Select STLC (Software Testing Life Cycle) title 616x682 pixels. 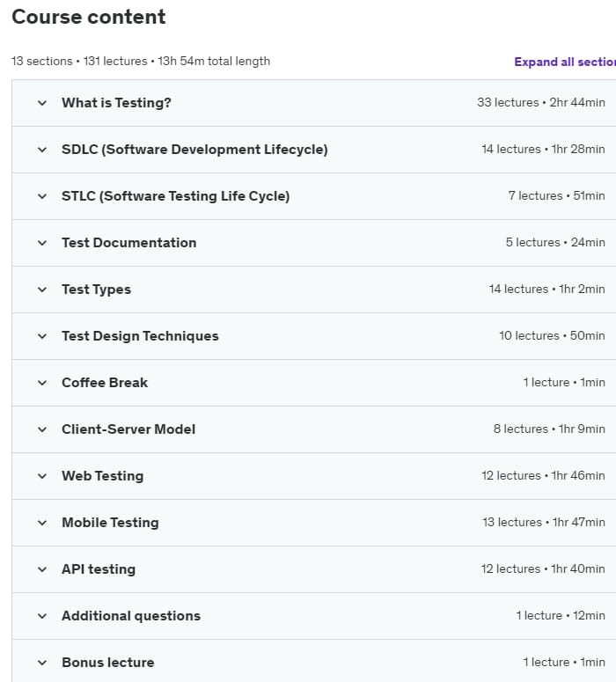click(x=175, y=196)
